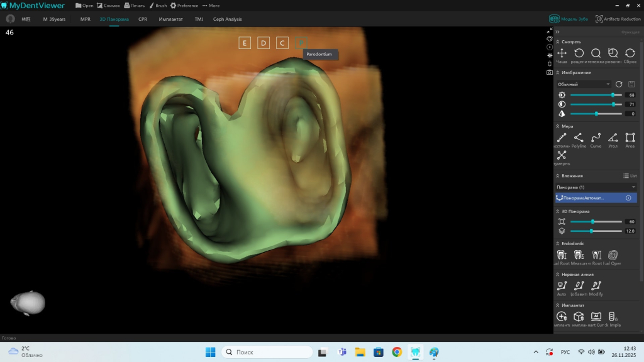Click the brightness slider in Изображение
The height and width of the screenshot is (362, 644).
click(x=596, y=95)
